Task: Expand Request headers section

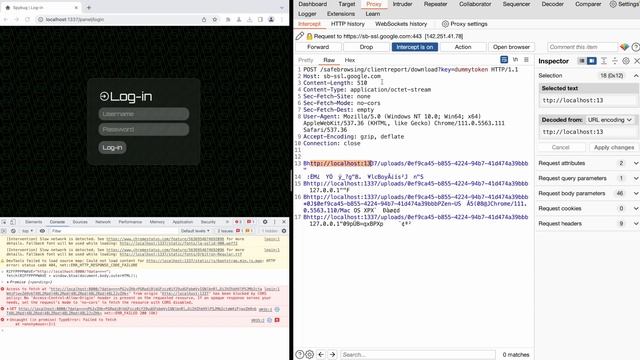Action: 636,224
